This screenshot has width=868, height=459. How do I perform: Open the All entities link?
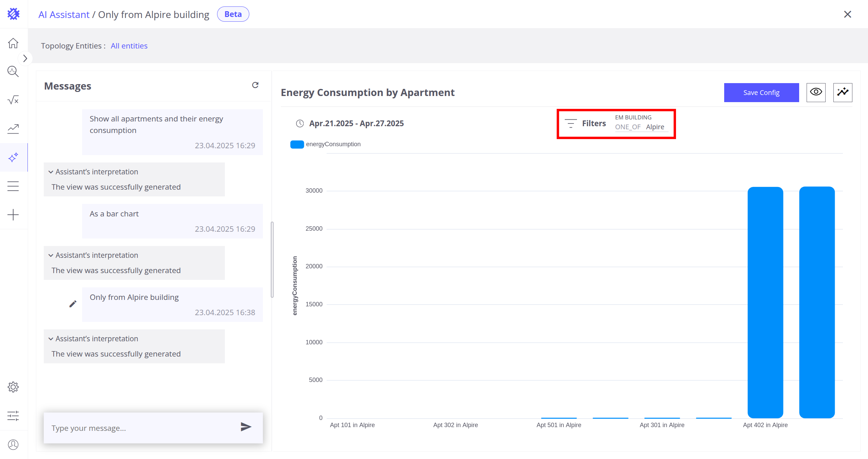point(129,46)
